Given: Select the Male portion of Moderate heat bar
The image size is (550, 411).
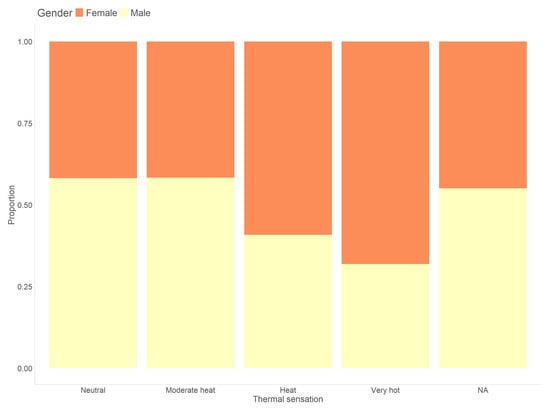Looking at the screenshot, I should 190,273.
